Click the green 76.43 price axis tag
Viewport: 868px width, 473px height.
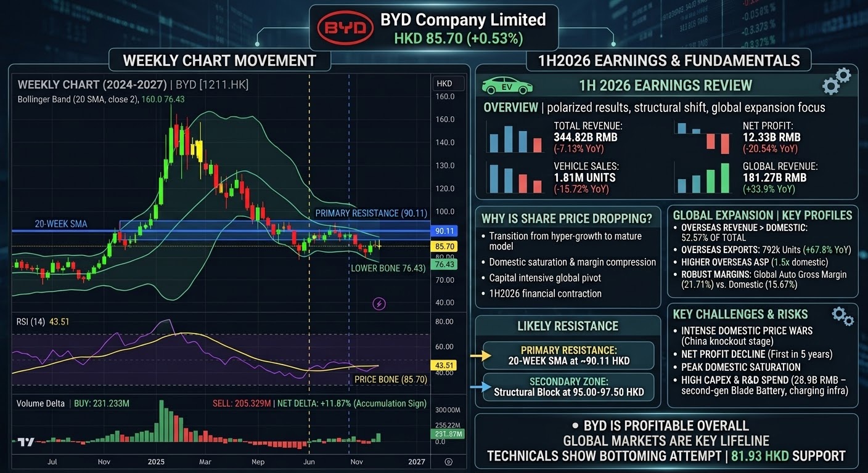pyautogui.click(x=444, y=264)
